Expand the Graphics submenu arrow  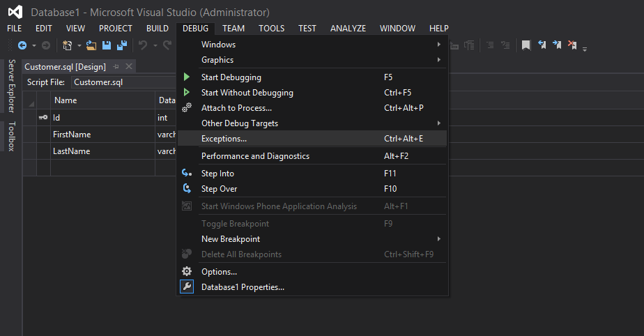pyautogui.click(x=439, y=59)
